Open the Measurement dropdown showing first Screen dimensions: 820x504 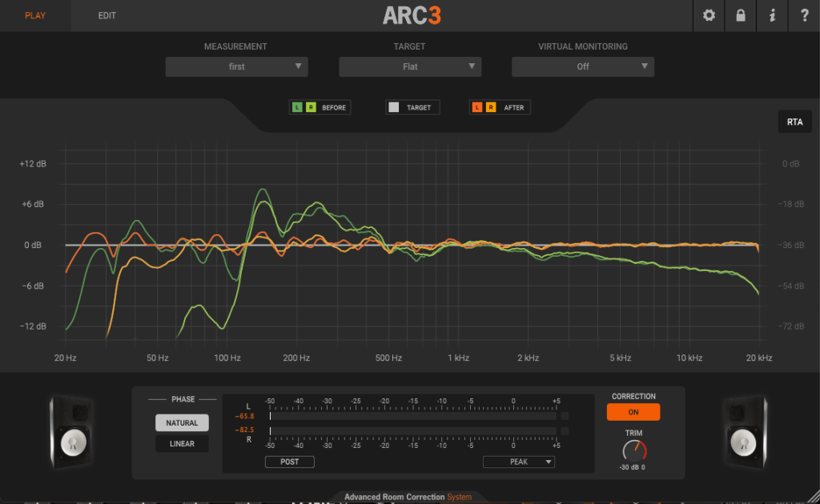[236, 66]
